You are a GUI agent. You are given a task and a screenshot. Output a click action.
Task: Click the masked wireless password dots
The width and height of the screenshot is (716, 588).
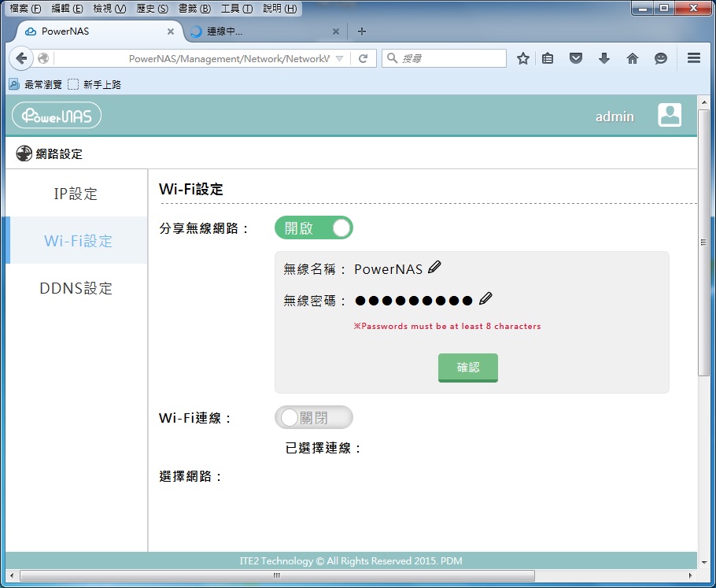[x=414, y=300]
